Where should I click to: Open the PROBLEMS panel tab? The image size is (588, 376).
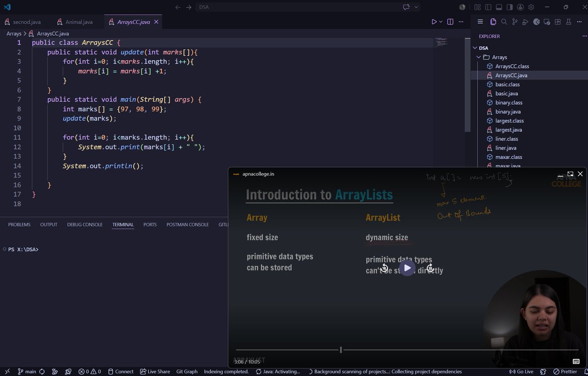(19, 225)
